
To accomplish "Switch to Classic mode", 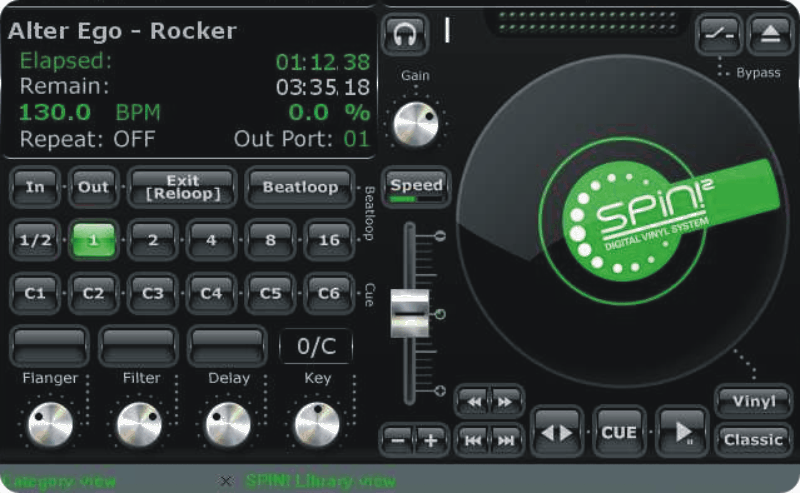I will 753,439.
